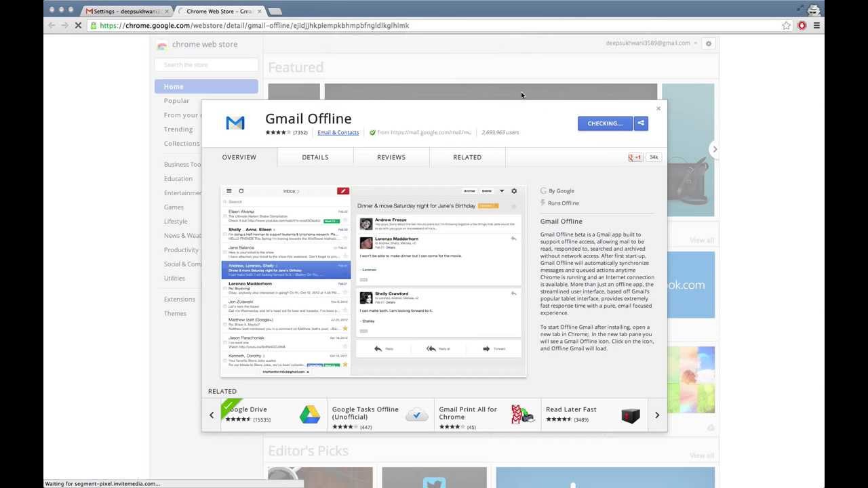Open the Email & Contacts category link
The width and height of the screenshot is (868, 488).
point(338,133)
